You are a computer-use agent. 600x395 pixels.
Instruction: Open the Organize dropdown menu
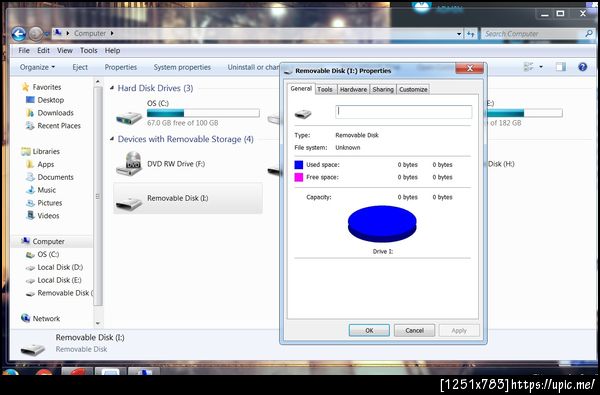37,67
